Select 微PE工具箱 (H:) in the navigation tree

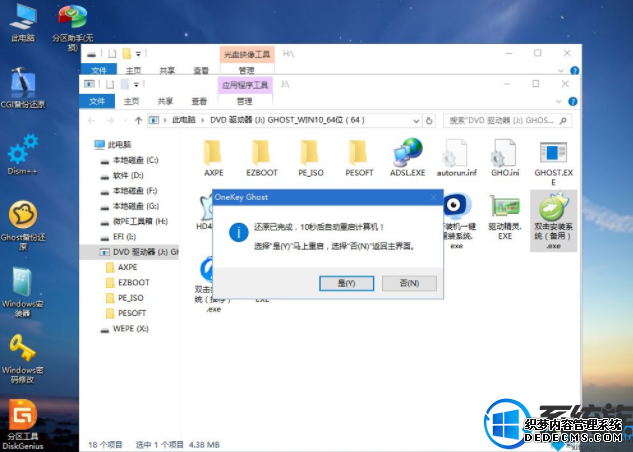(x=134, y=221)
